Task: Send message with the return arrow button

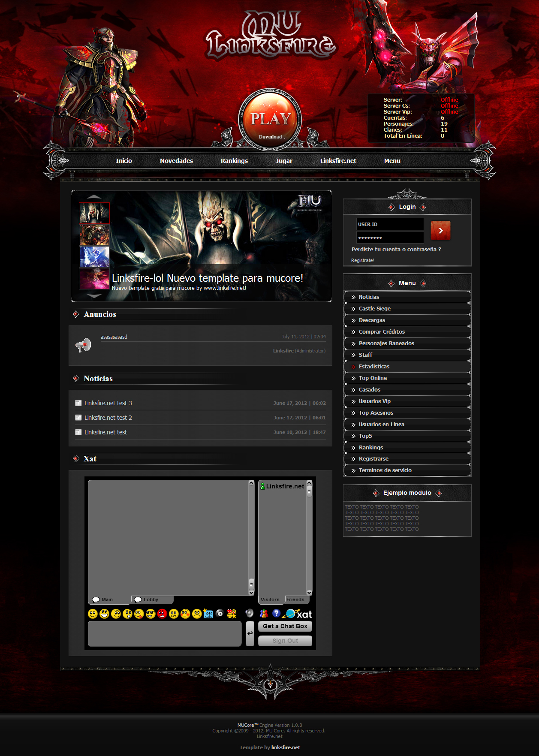Action: click(x=250, y=633)
